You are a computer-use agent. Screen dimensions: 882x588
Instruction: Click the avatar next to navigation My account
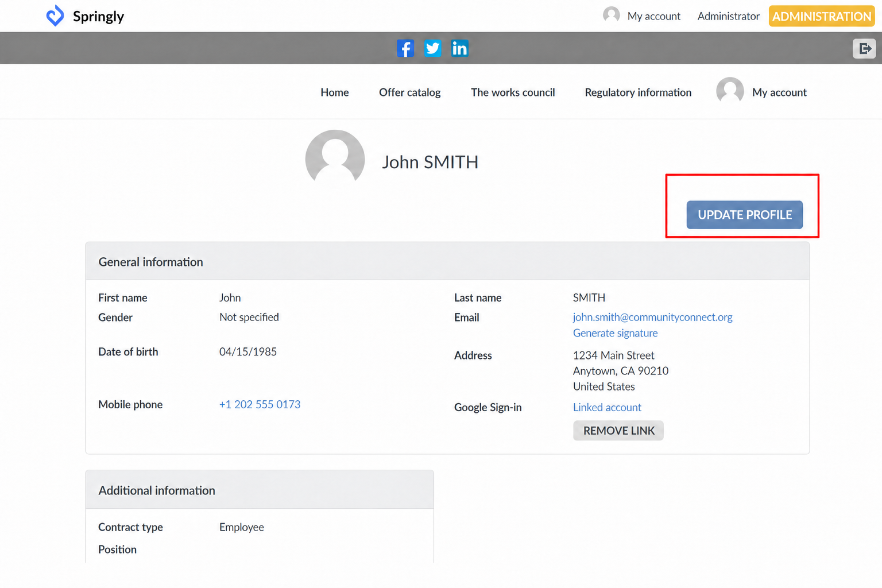(730, 91)
